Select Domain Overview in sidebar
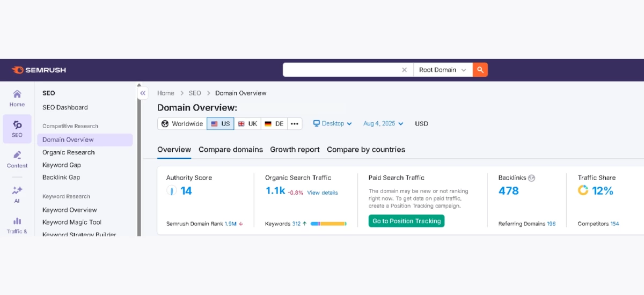The image size is (644, 295). [85, 140]
